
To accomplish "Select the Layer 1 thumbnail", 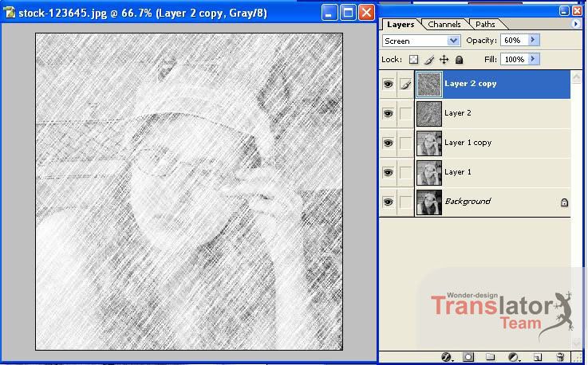I will (x=429, y=173).
